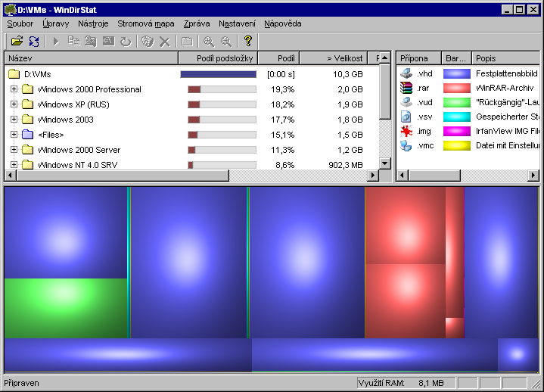Image resolution: width=544 pixels, height=392 pixels.
Task: Click the Explorer here toolbar icon
Action: pos(91,42)
